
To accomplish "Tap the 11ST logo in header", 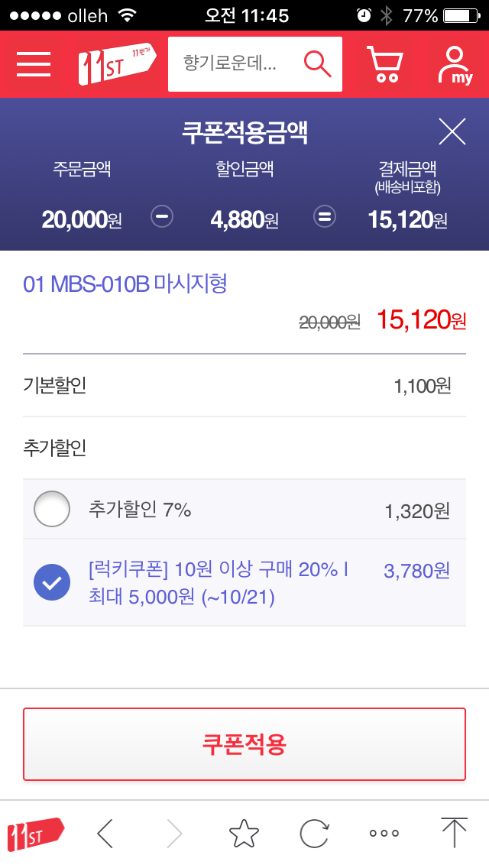I will (117, 64).
